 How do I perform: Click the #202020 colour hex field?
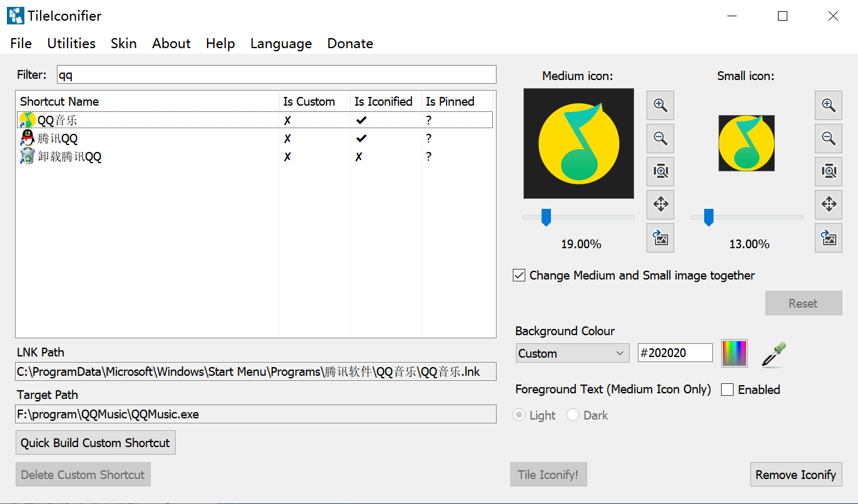[x=675, y=353]
